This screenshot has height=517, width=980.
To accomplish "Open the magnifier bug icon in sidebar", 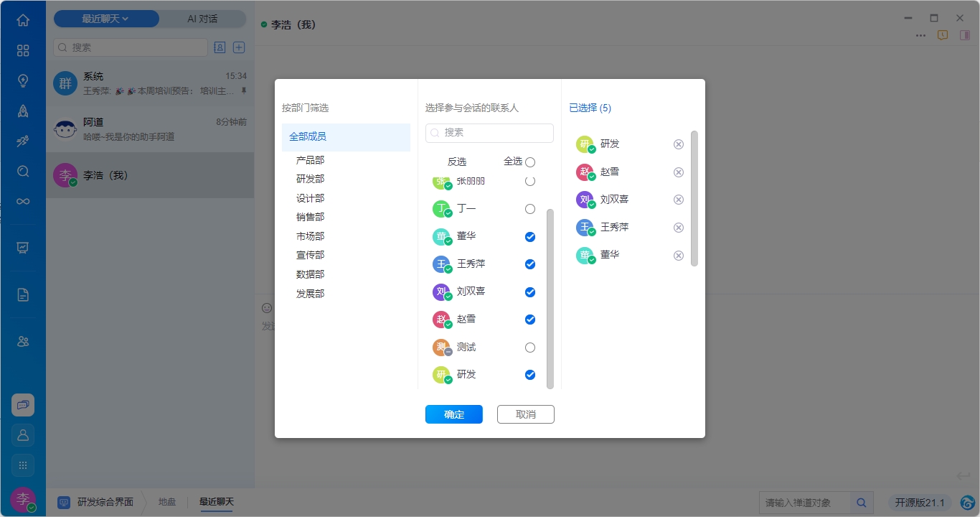I will point(23,171).
